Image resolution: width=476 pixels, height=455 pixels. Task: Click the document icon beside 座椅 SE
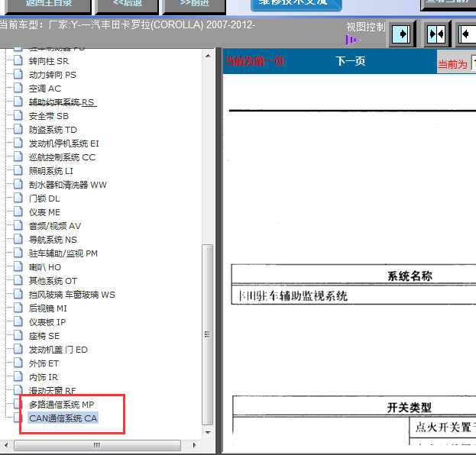[18, 335]
